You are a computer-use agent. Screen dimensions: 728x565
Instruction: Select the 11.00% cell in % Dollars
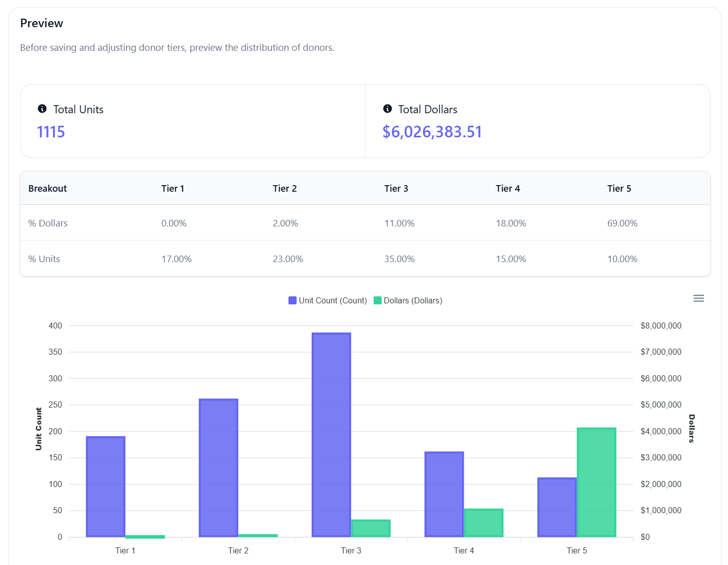[400, 223]
